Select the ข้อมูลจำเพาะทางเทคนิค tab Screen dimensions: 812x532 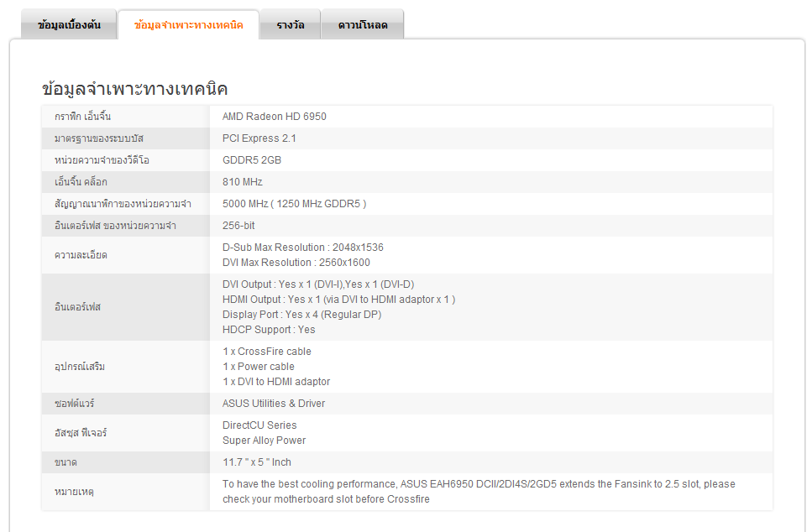pyautogui.click(x=188, y=24)
